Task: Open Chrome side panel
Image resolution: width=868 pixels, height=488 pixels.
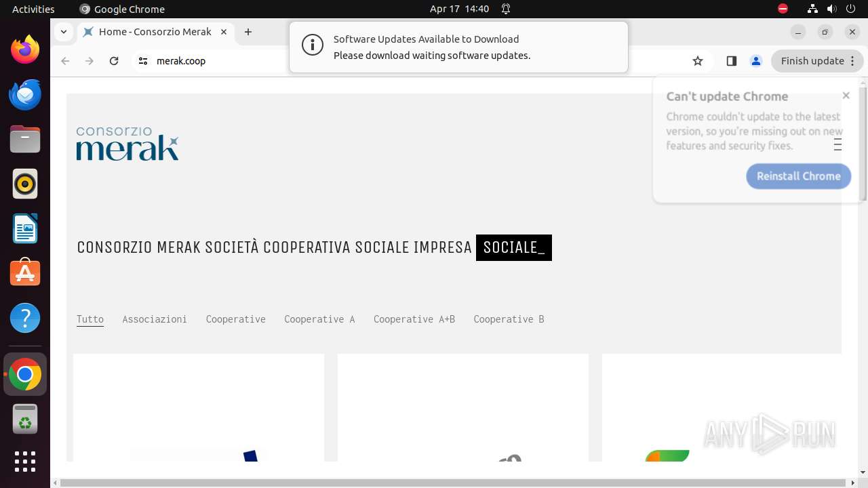Action: tap(731, 61)
